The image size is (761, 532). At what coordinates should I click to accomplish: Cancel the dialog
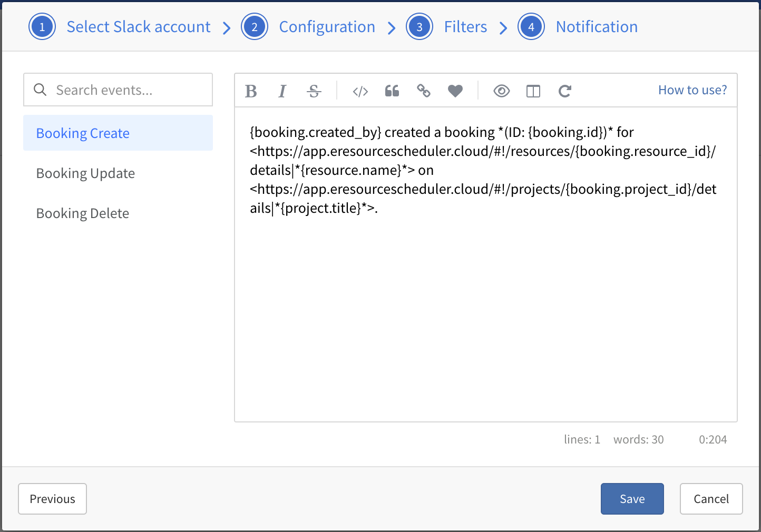711,499
